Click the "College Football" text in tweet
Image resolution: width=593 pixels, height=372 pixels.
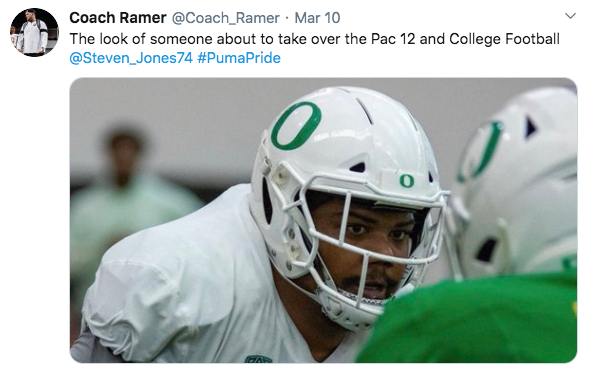pyautogui.click(x=505, y=39)
